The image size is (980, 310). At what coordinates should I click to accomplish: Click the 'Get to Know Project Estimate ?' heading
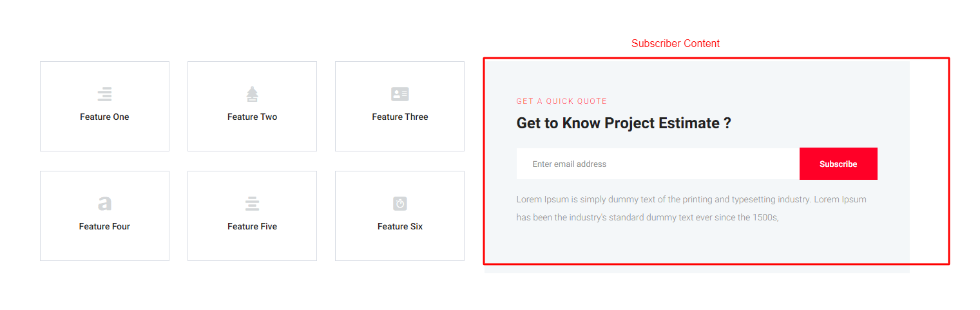(624, 123)
